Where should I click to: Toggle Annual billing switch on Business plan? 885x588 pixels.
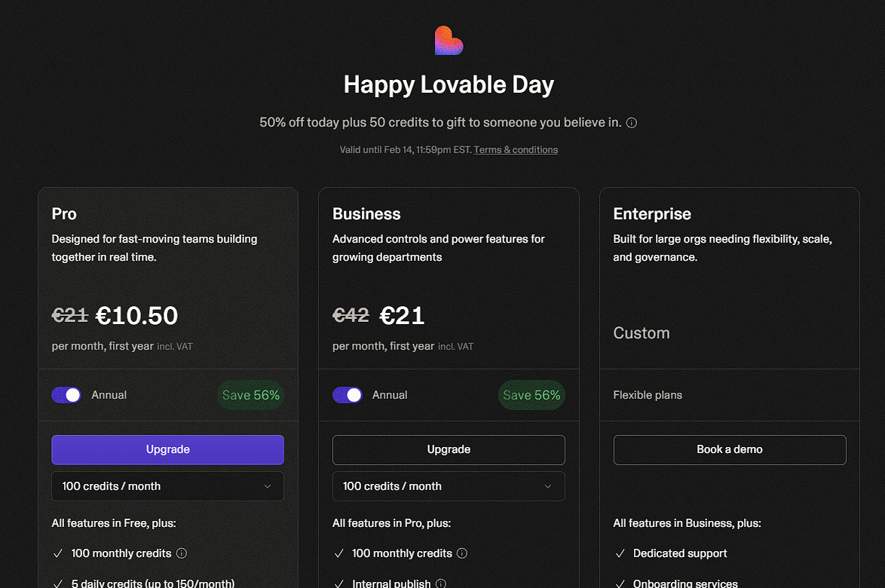click(347, 395)
